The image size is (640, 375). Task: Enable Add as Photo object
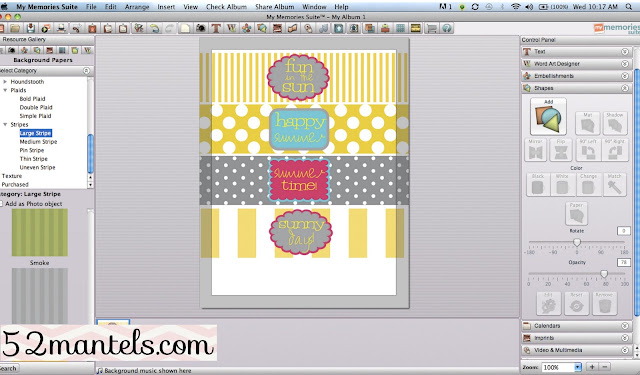tap(2, 204)
